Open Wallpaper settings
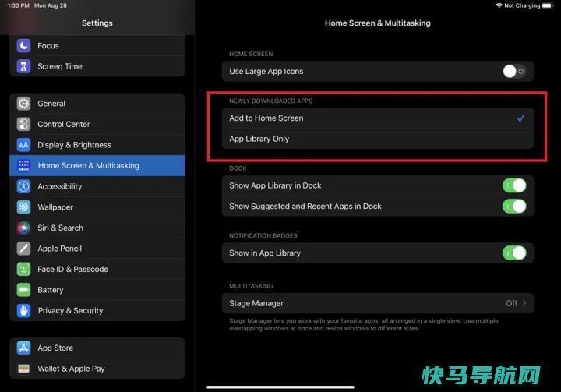This screenshot has width=561, height=392. click(x=97, y=207)
